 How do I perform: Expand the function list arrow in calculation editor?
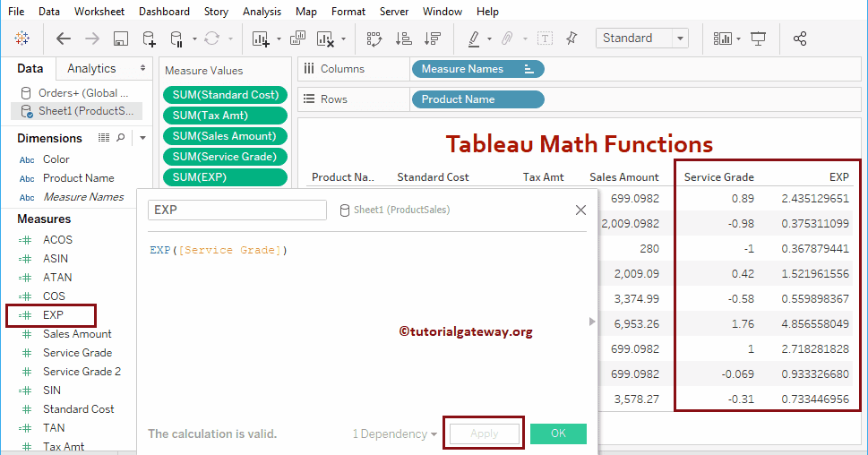(592, 322)
